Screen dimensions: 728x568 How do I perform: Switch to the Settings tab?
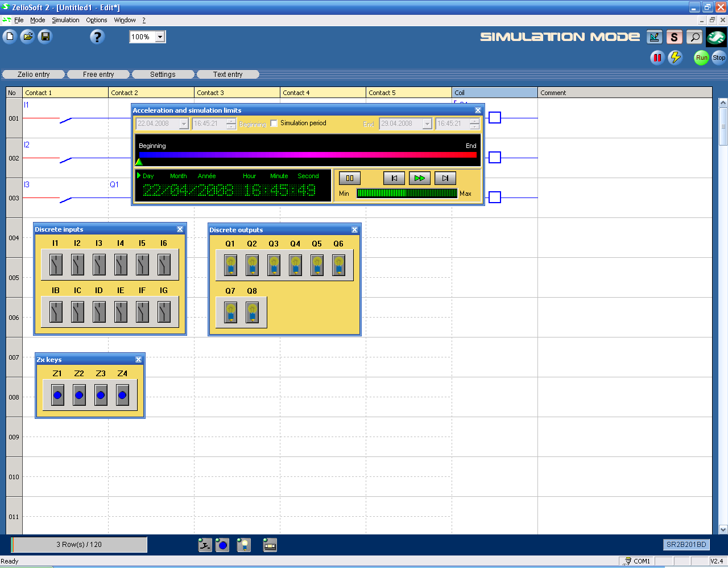163,75
